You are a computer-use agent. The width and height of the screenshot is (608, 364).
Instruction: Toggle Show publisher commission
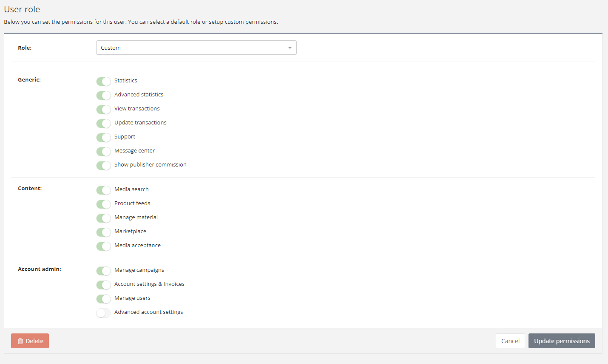(103, 165)
